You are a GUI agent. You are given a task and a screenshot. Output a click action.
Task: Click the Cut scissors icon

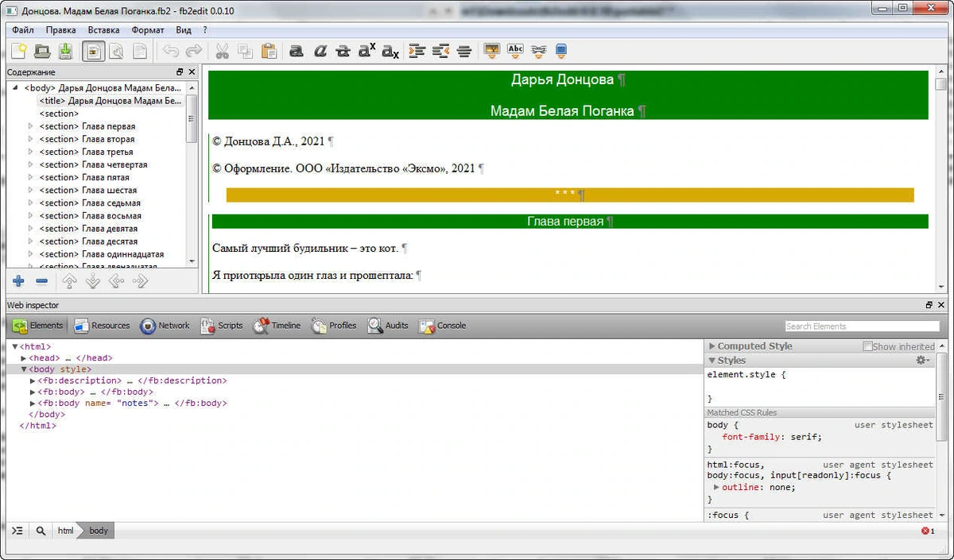click(222, 51)
